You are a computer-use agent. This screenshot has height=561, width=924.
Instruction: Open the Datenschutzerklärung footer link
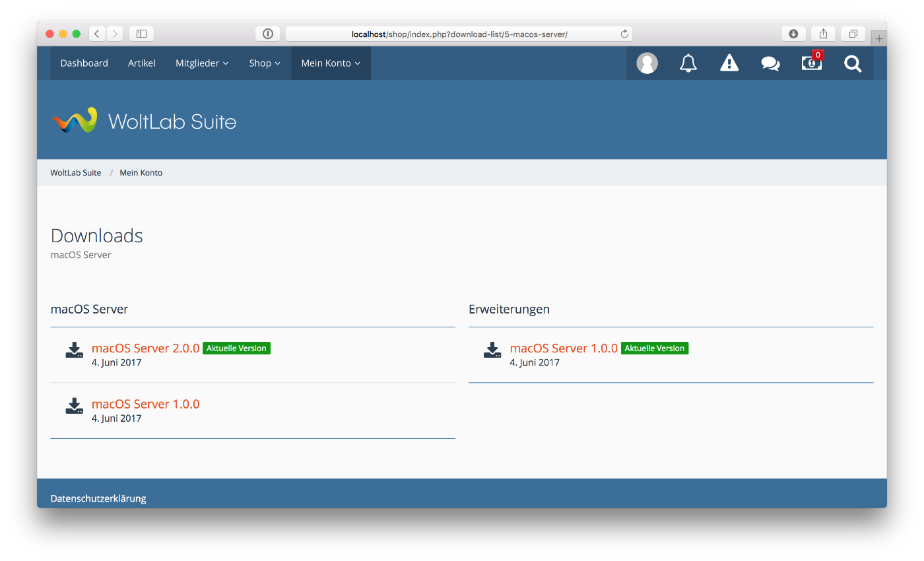pyautogui.click(x=98, y=498)
